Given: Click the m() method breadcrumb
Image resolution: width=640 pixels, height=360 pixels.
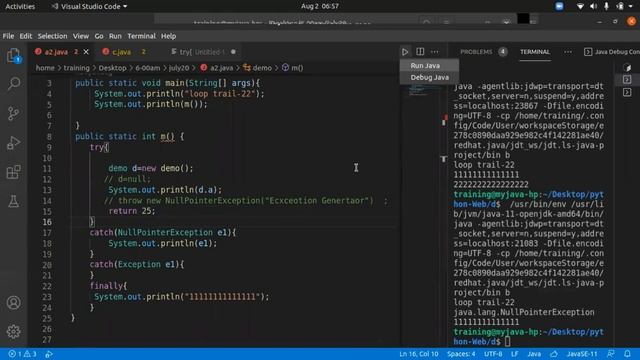Looking at the screenshot, I should pos(293,68).
